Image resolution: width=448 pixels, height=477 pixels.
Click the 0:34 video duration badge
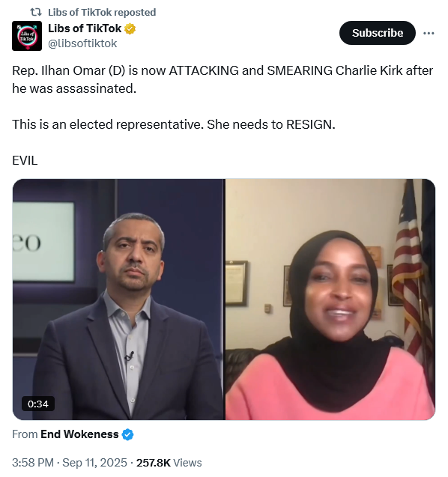[38, 404]
